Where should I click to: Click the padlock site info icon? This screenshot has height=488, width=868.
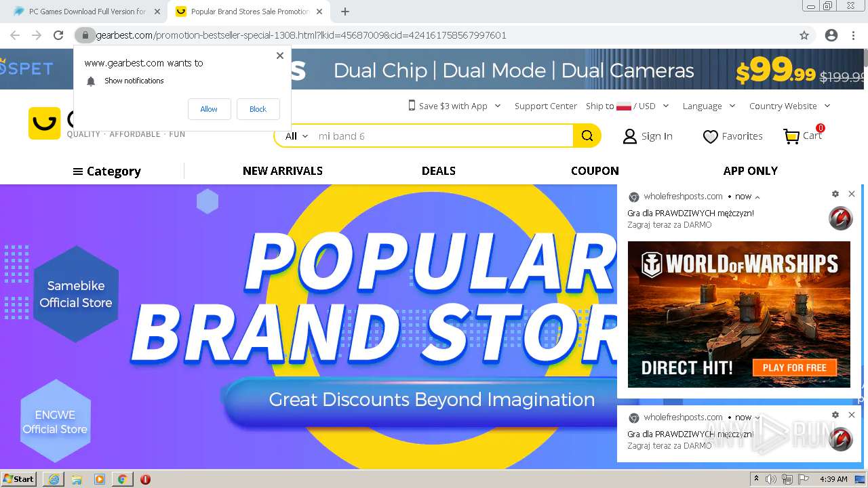pos(85,35)
